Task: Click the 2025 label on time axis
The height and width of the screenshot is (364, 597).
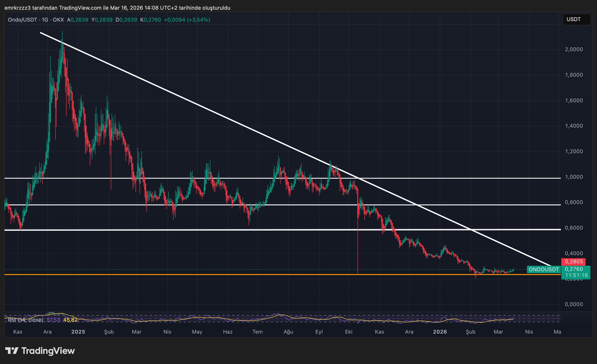Action: tap(78, 332)
